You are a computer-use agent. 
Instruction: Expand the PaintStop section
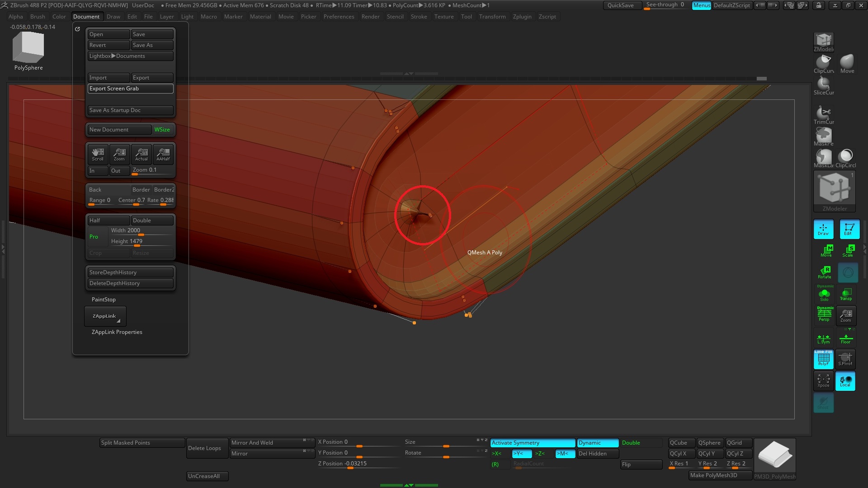(104, 300)
